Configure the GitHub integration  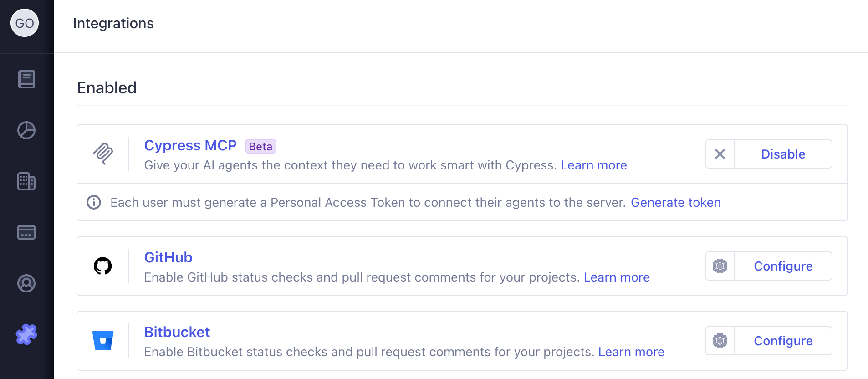coord(783,266)
